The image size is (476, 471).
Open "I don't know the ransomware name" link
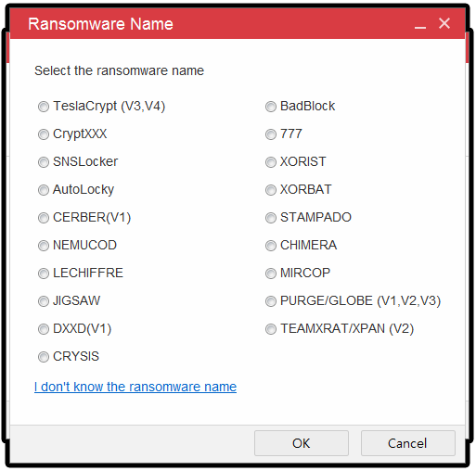[x=135, y=387]
